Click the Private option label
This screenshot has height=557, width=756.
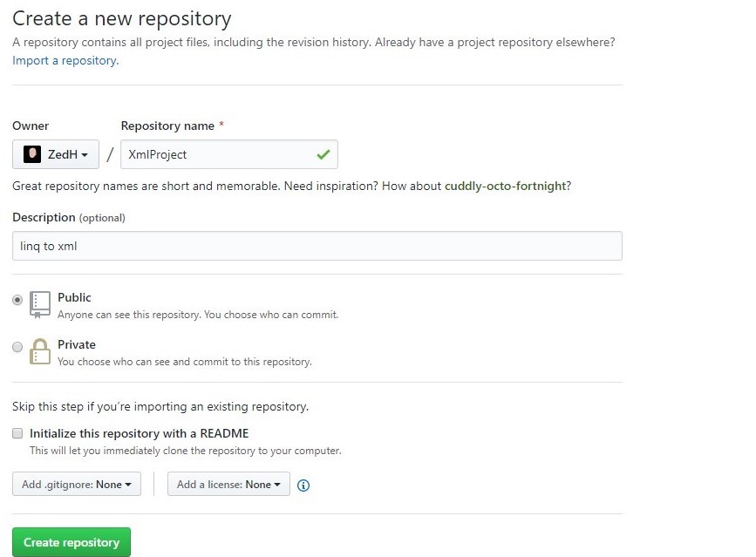point(77,344)
